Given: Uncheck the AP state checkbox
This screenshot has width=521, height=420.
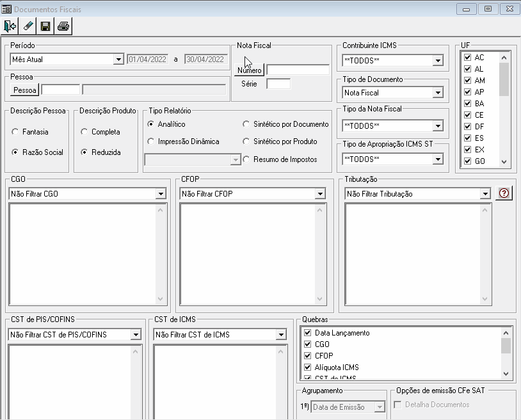Looking at the screenshot, I should (x=467, y=92).
